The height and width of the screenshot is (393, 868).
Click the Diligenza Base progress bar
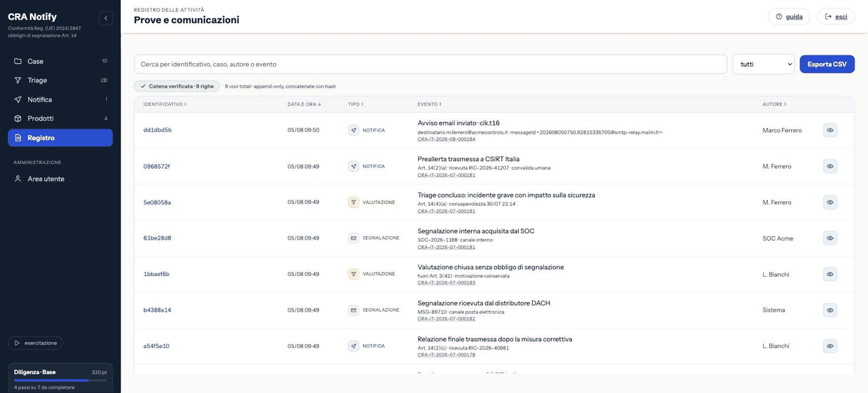click(60, 380)
